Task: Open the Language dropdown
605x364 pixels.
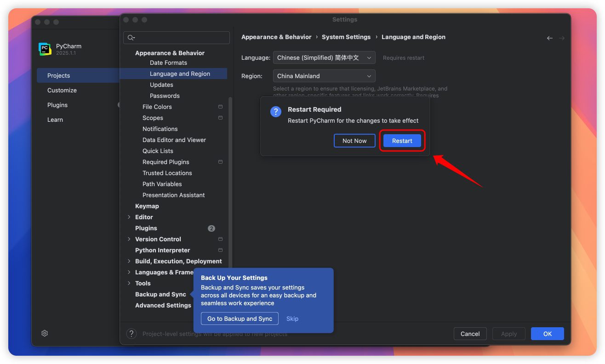Action: pyautogui.click(x=324, y=58)
